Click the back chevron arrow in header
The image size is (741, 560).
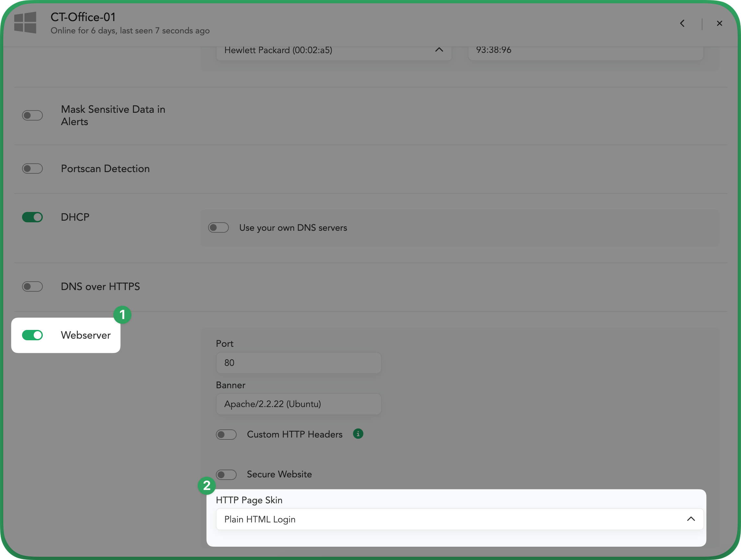click(682, 23)
